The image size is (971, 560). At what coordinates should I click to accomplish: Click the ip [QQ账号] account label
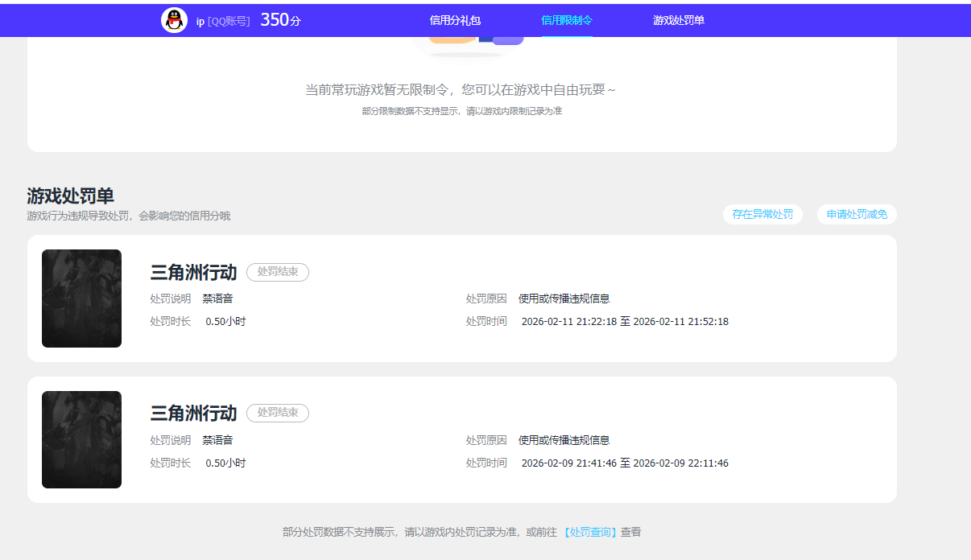225,19
